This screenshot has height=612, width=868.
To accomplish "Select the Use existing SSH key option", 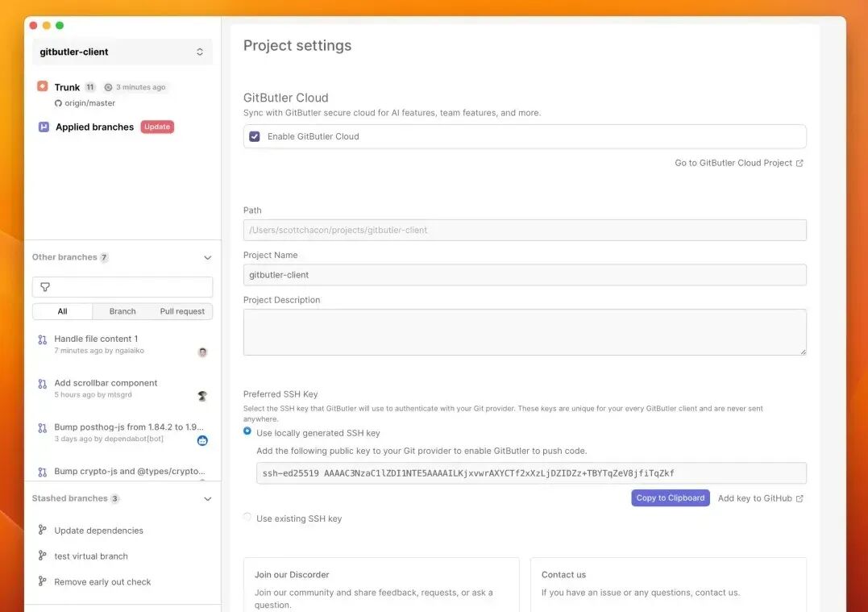I will (247, 518).
